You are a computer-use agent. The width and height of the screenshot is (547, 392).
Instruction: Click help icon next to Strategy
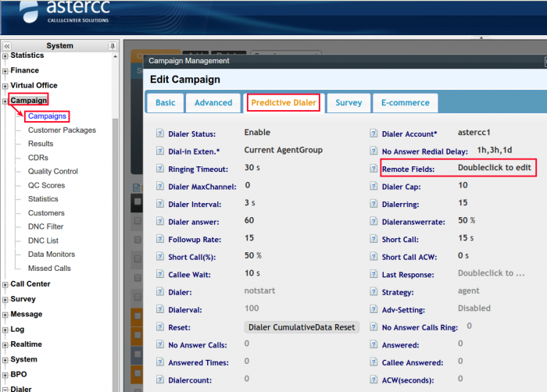tap(374, 292)
